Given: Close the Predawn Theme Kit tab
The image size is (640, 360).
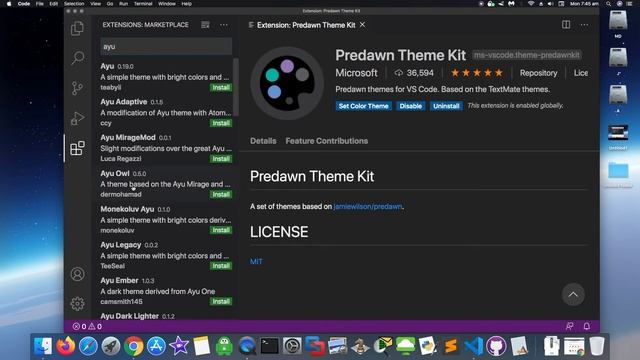Looking at the screenshot, I should click(362, 25).
